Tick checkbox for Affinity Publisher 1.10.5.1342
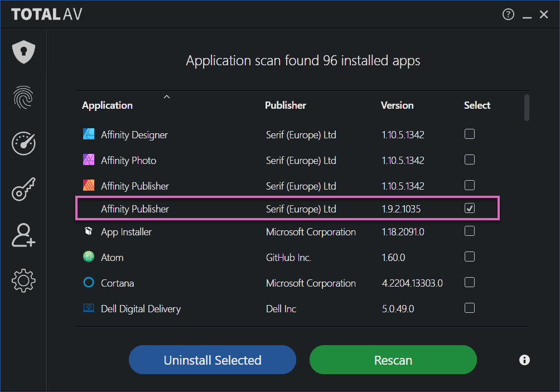Screen dimensions: 560x392 tap(470, 185)
